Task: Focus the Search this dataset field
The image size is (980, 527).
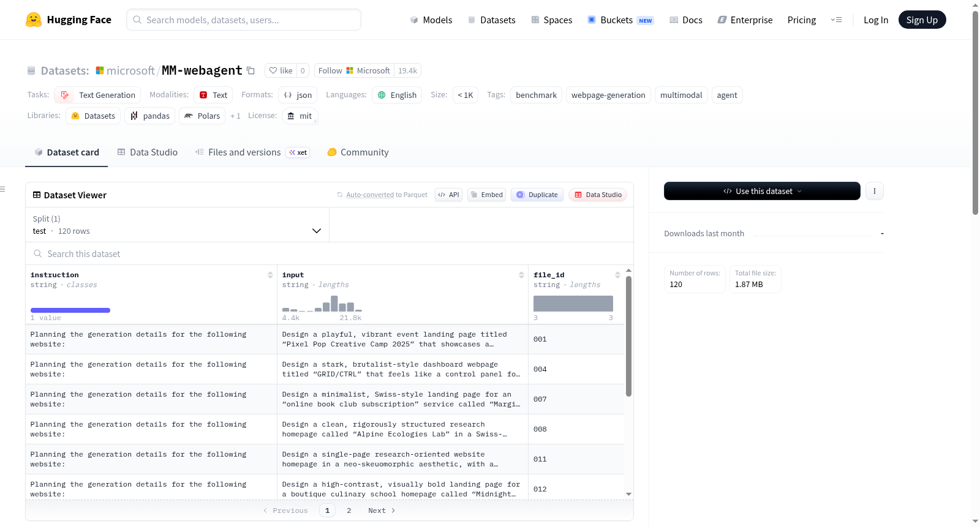Action: (330, 253)
